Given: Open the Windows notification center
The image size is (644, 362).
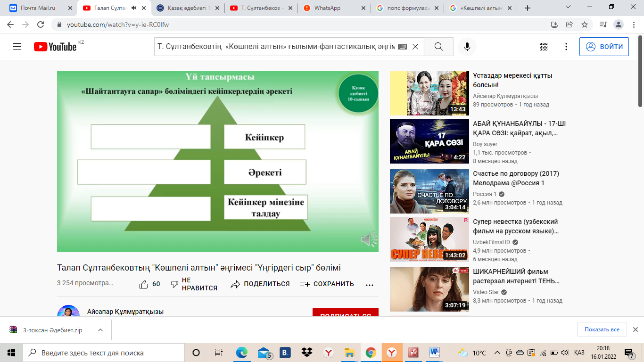Looking at the screenshot, I should click(x=629, y=353).
